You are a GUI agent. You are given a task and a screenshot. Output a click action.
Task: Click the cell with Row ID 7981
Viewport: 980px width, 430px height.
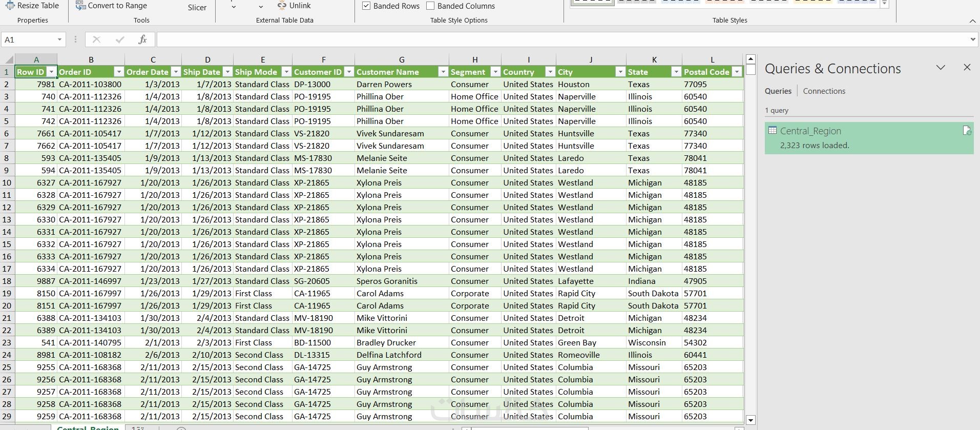point(36,84)
